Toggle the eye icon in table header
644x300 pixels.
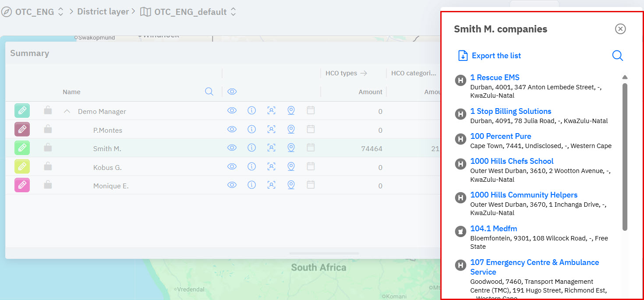click(x=232, y=92)
